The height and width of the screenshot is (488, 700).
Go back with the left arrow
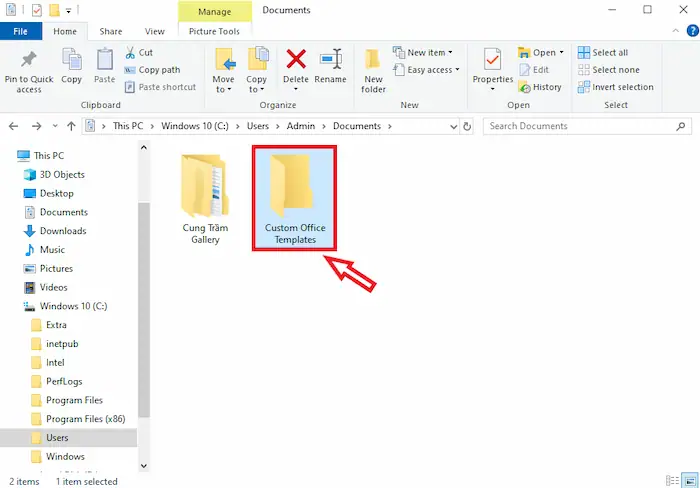pos(13,126)
